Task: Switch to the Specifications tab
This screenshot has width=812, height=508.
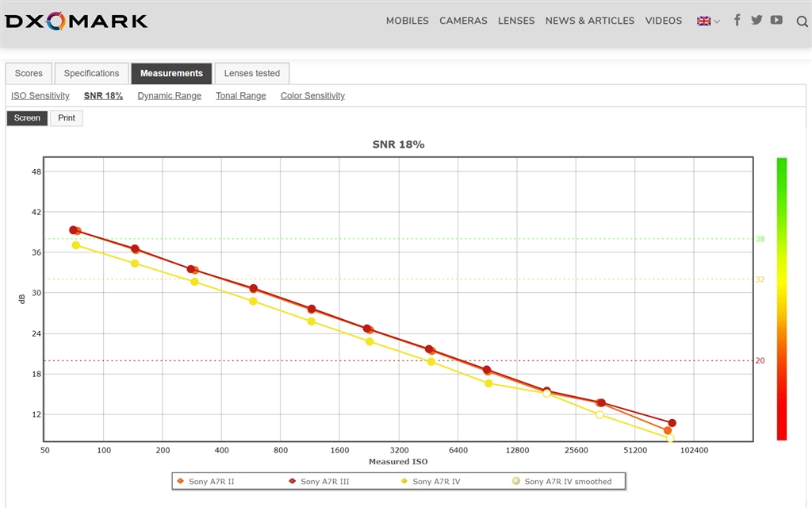Action: tap(91, 73)
